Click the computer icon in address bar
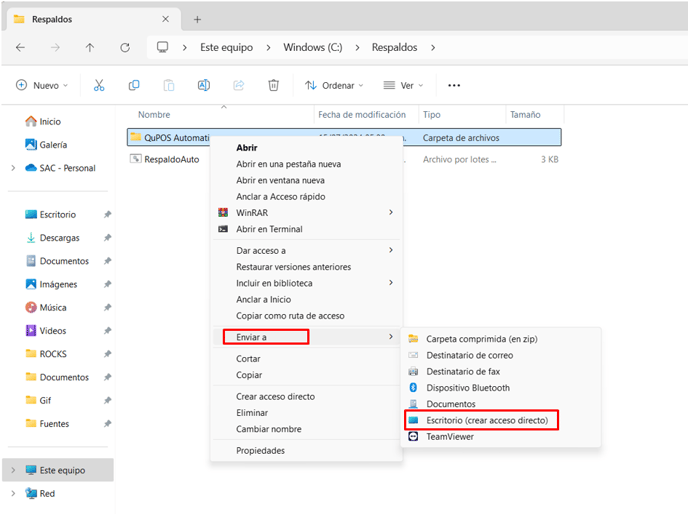Image resolution: width=688 pixels, height=525 pixels. coord(163,47)
